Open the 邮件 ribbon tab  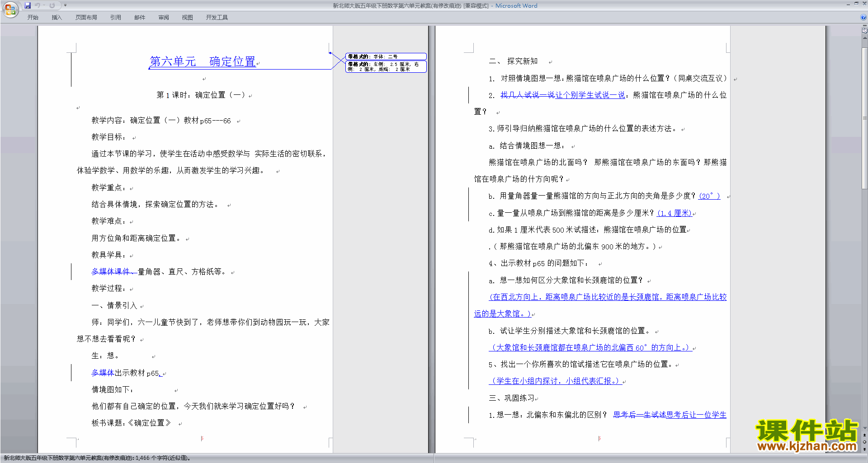point(140,18)
